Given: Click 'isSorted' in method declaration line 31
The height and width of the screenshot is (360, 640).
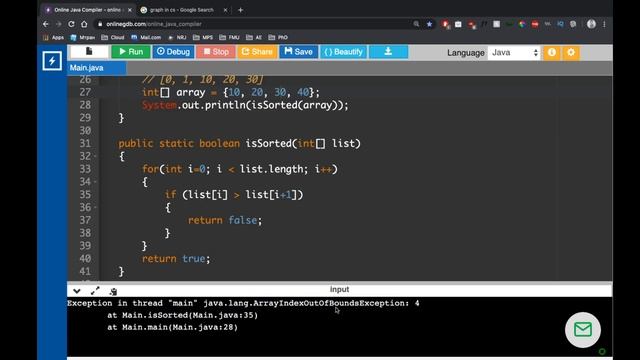Looking at the screenshot, I should click(x=268, y=143).
